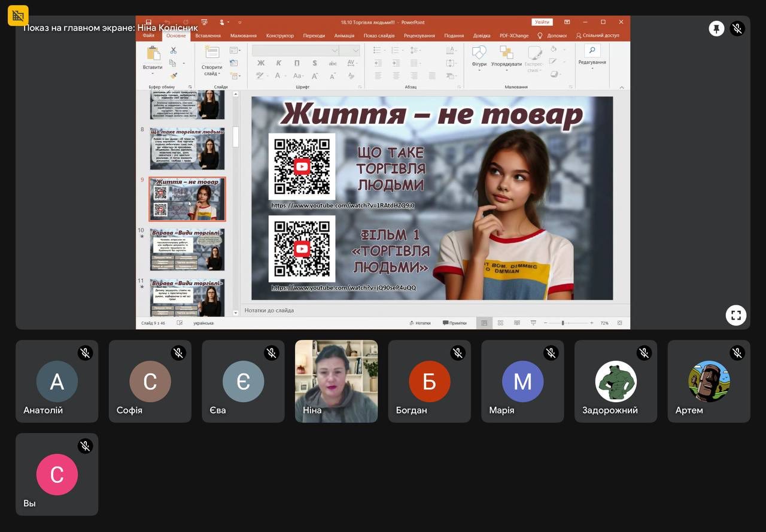Screen dimensions: 766x532
Task: Switch to Normal view icon in status bar
Action: tap(484, 323)
